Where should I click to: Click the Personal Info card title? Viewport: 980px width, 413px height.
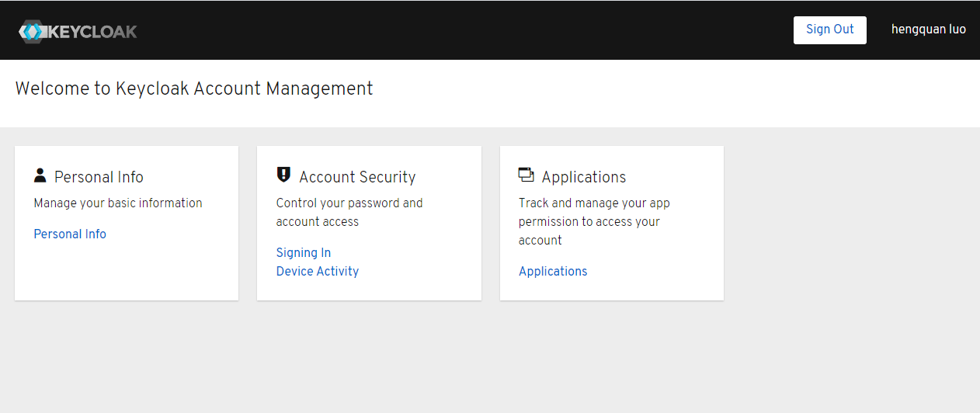coord(99,177)
